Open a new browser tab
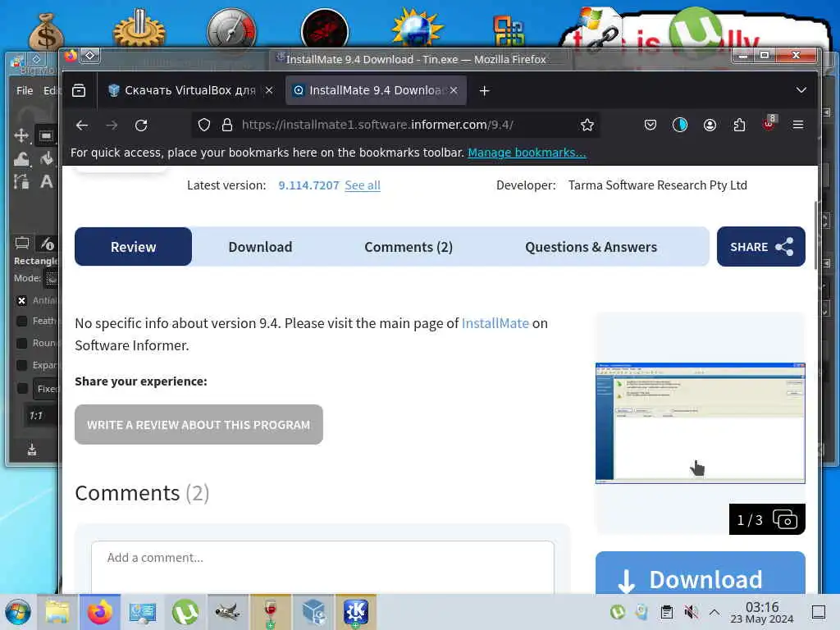This screenshot has height=630, width=840. click(484, 91)
